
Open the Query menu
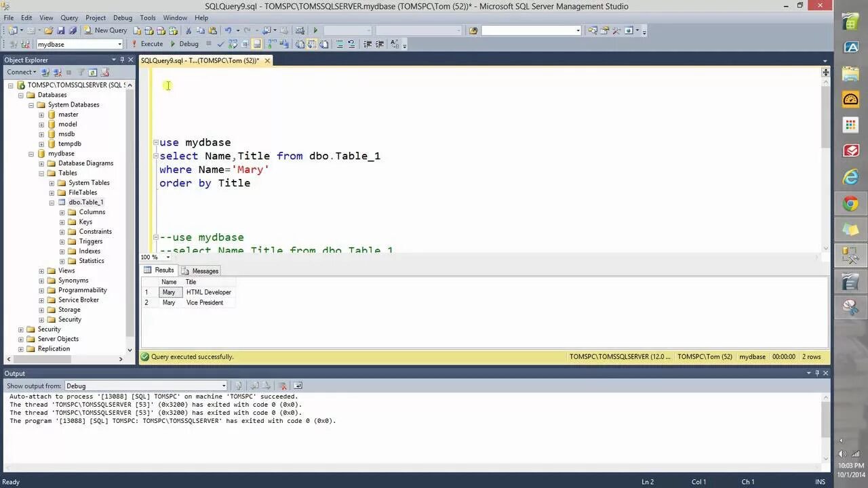[x=69, y=18]
